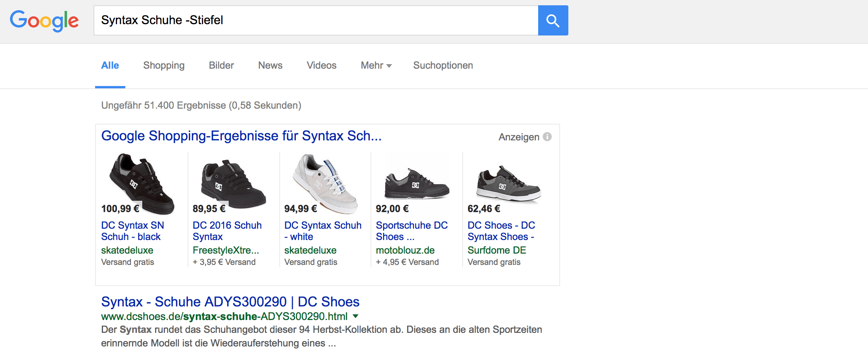Screen dimensions: 868x357
Task: Go to the Videos tab
Action: 322,65
